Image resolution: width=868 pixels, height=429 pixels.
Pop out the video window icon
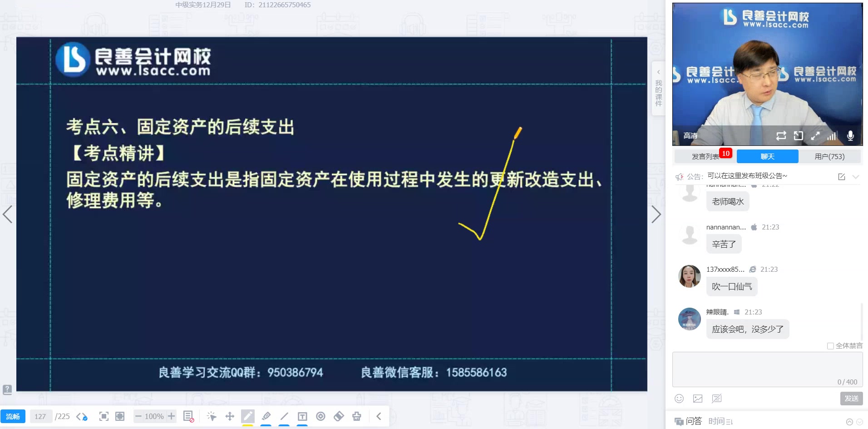[798, 135]
